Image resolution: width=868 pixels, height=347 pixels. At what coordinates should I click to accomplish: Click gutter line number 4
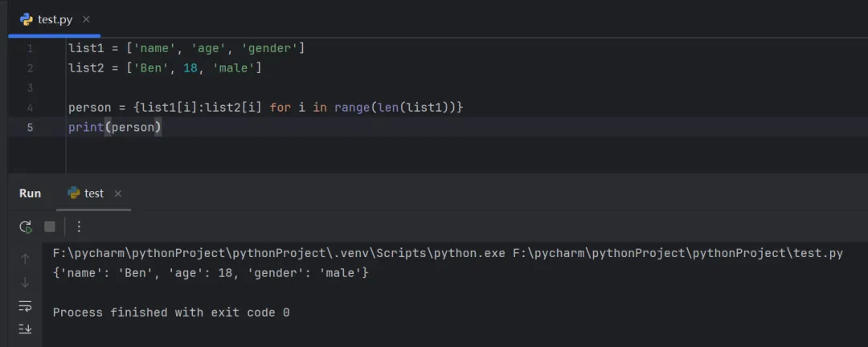[30, 108]
